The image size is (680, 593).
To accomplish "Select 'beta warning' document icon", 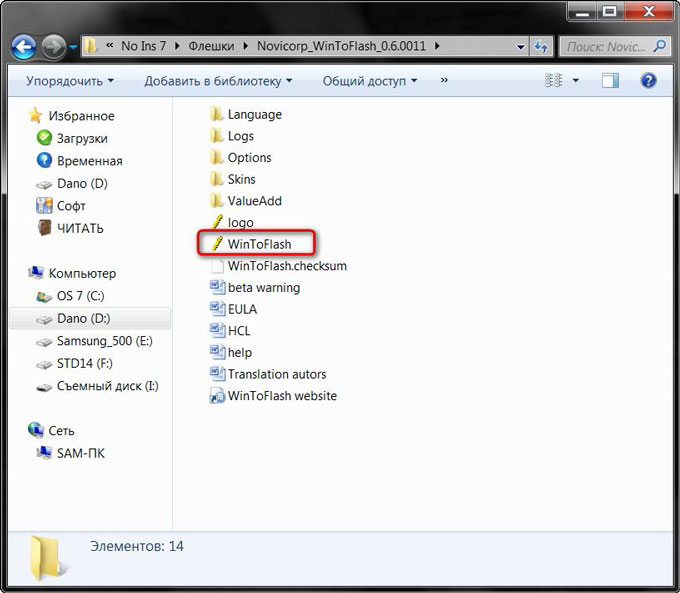I will (x=217, y=287).
